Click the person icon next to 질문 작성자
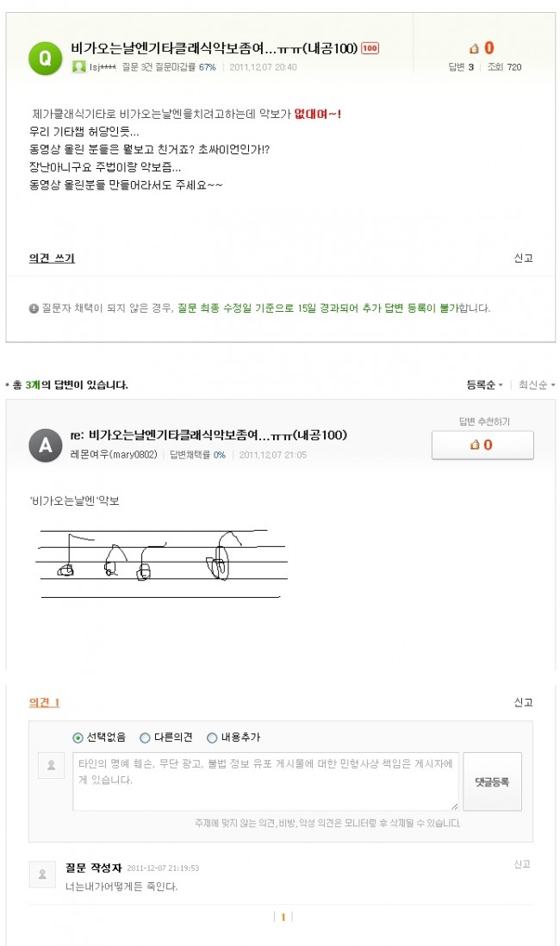Viewport: 560px width, 946px height. pos(43,874)
